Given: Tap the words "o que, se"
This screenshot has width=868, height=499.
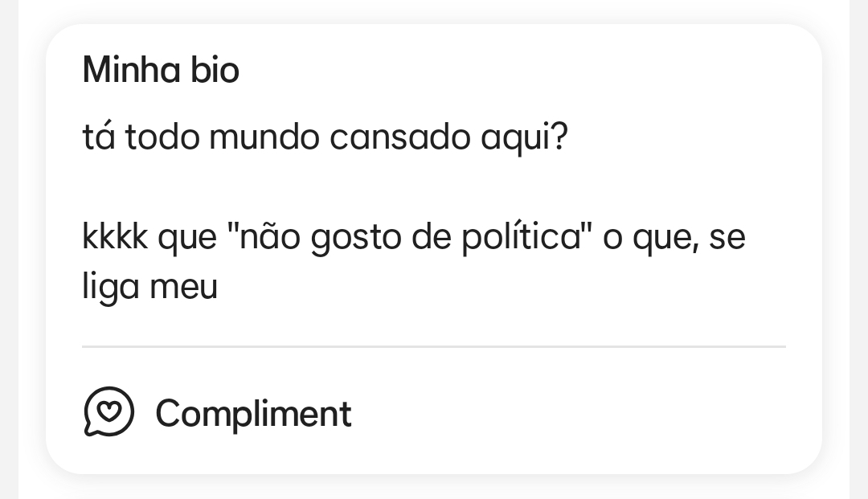Looking at the screenshot, I should tap(674, 239).
